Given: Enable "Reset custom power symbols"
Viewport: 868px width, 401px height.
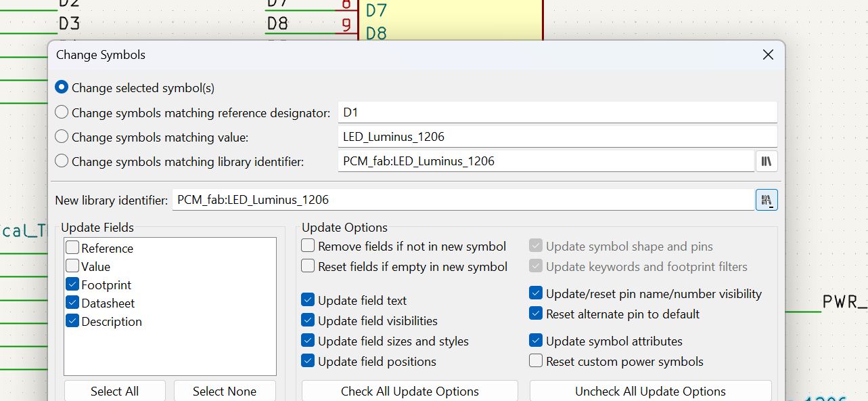Looking at the screenshot, I should [x=536, y=362].
